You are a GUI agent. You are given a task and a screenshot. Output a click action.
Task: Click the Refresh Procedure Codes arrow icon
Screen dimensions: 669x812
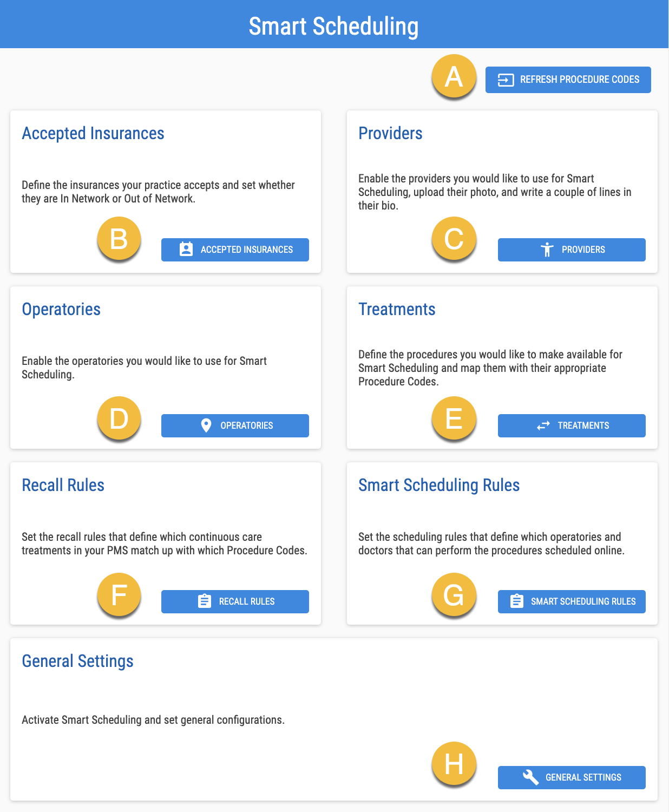click(x=506, y=80)
